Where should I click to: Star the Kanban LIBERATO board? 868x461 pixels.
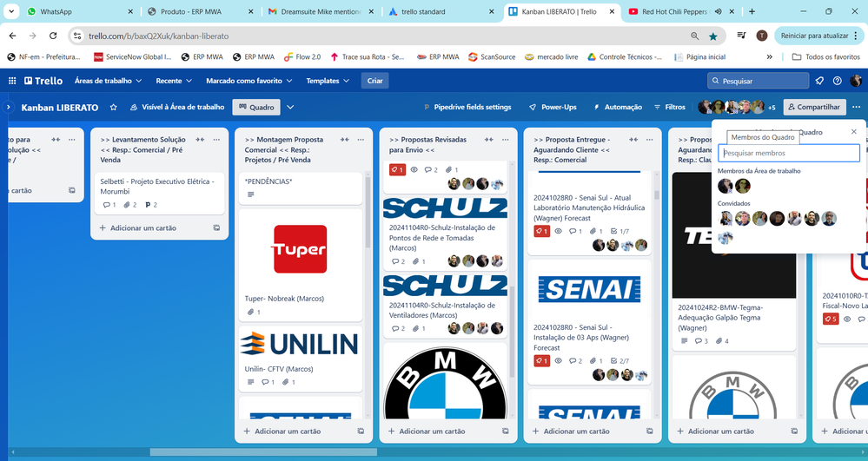(x=114, y=108)
